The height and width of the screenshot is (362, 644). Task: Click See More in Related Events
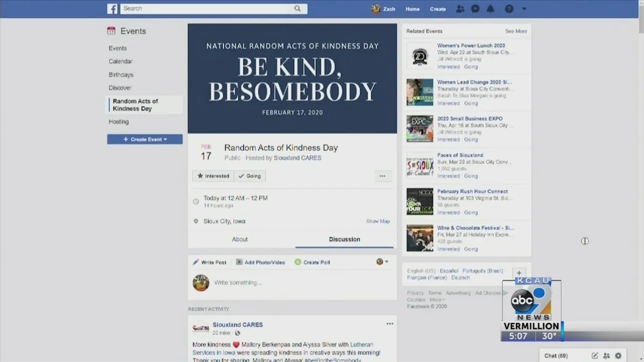(516, 31)
